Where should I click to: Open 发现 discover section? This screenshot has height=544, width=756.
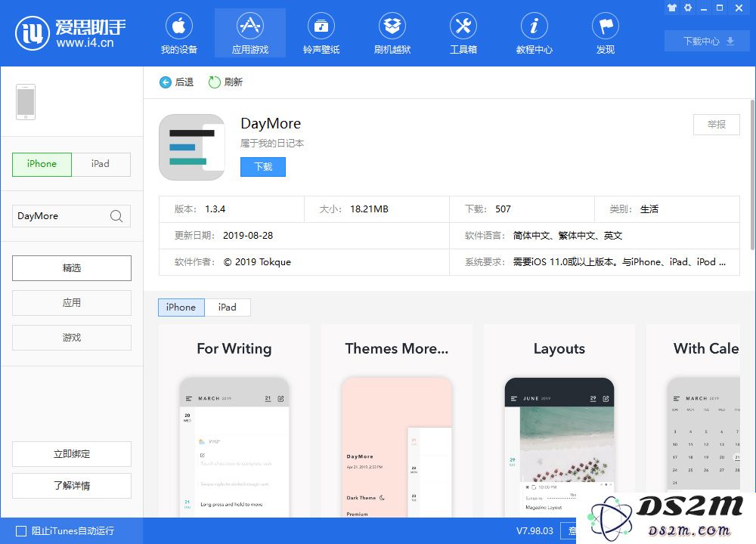[x=606, y=33]
